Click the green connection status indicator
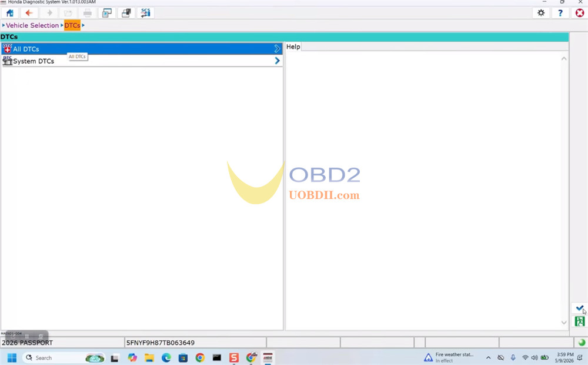 click(x=582, y=343)
